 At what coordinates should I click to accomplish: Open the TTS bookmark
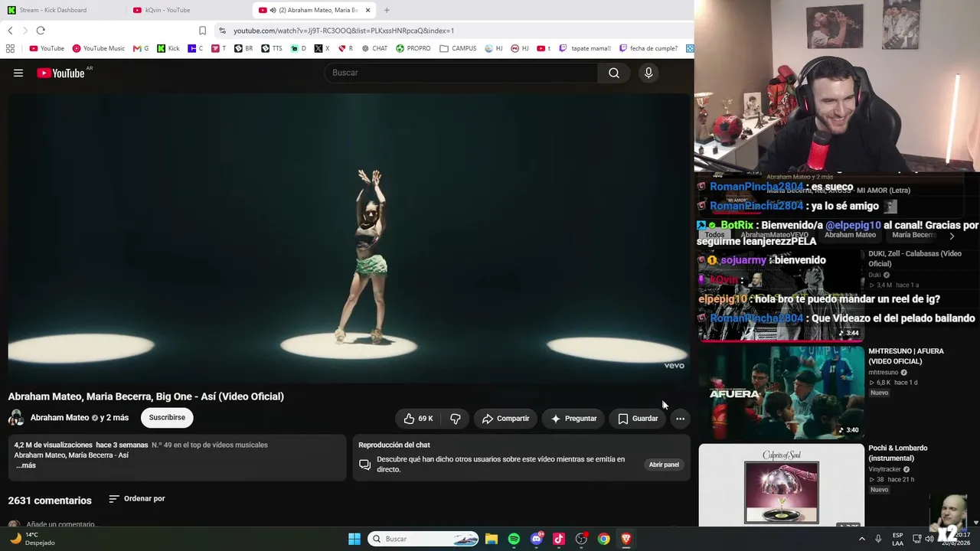272,48
